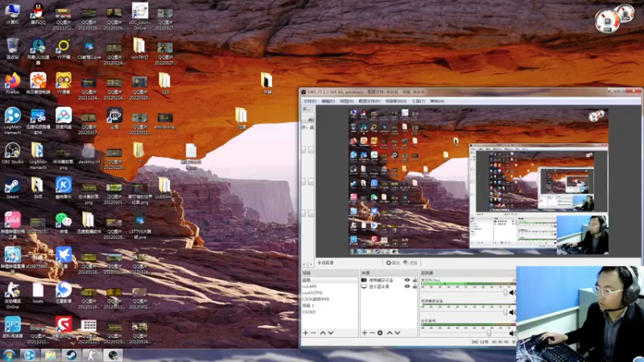Open the file explorer taskbar button

click(50, 355)
